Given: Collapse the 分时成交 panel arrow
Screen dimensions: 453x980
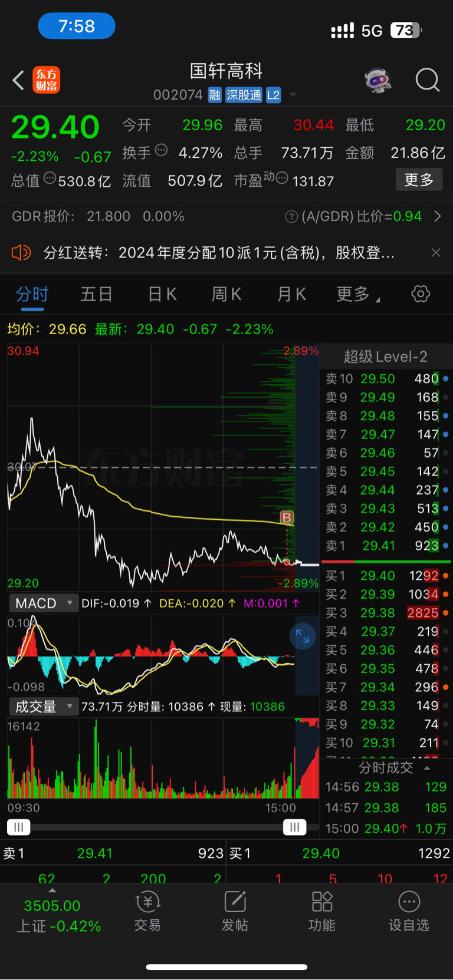Looking at the screenshot, I should 427,768.
